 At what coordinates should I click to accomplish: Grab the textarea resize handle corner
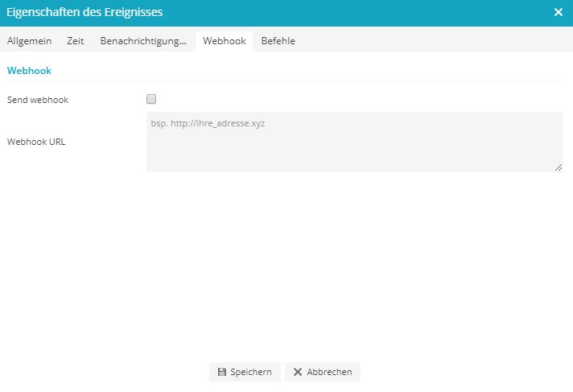click(x=559, y=167)
